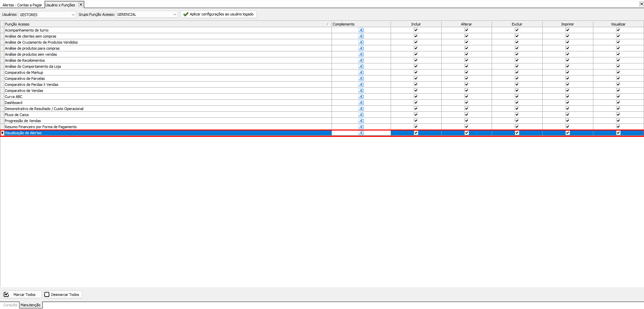Select the Consulta tab at the bottom
644x309 pixels.
click(10, 305)
